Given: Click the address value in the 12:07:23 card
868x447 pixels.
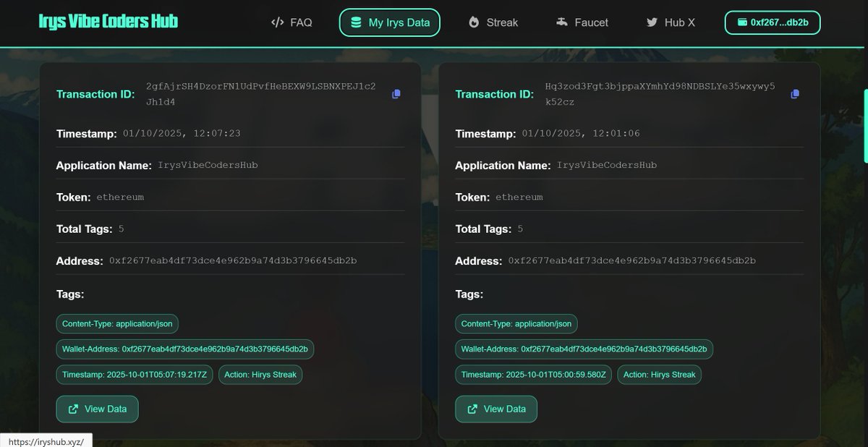Looking at the screenshot, I should tap(233, 260).
